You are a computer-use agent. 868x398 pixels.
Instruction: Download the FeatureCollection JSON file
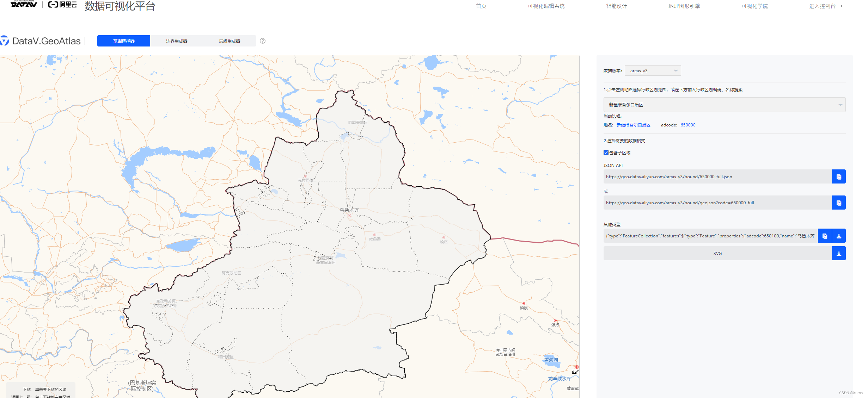pos(839,236)
